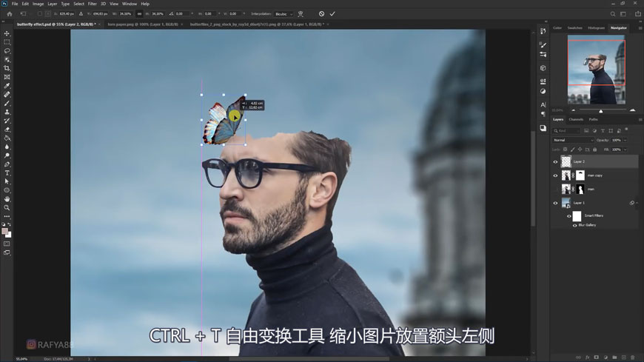Cancel the transform using the cancel icon
The height and width of the screenshot is (362, 644).
coord(321,13)
